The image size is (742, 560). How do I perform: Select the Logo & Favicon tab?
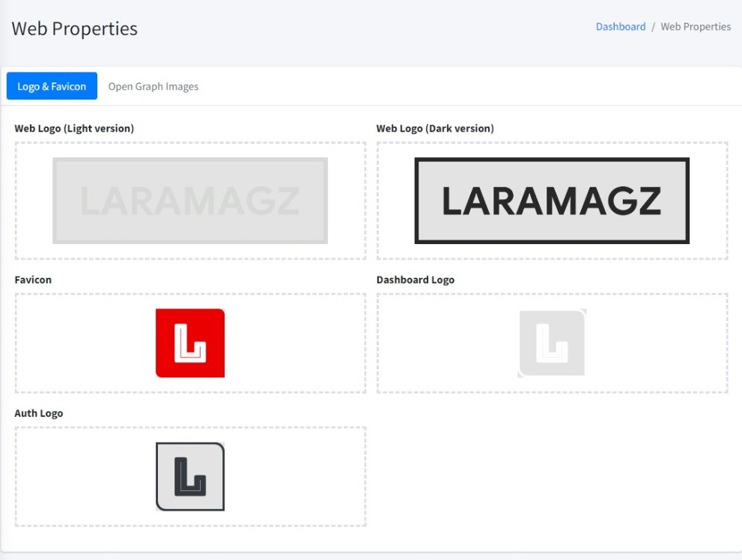(x=52, y=86)
